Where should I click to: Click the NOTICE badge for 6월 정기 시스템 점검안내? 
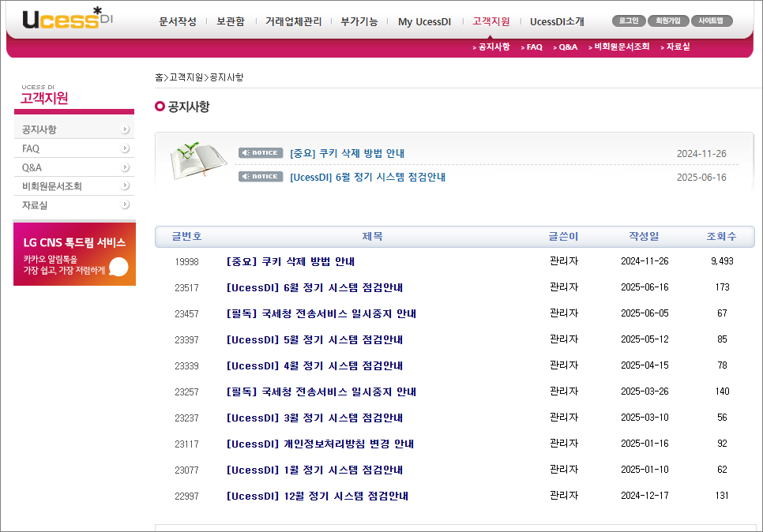261,177
